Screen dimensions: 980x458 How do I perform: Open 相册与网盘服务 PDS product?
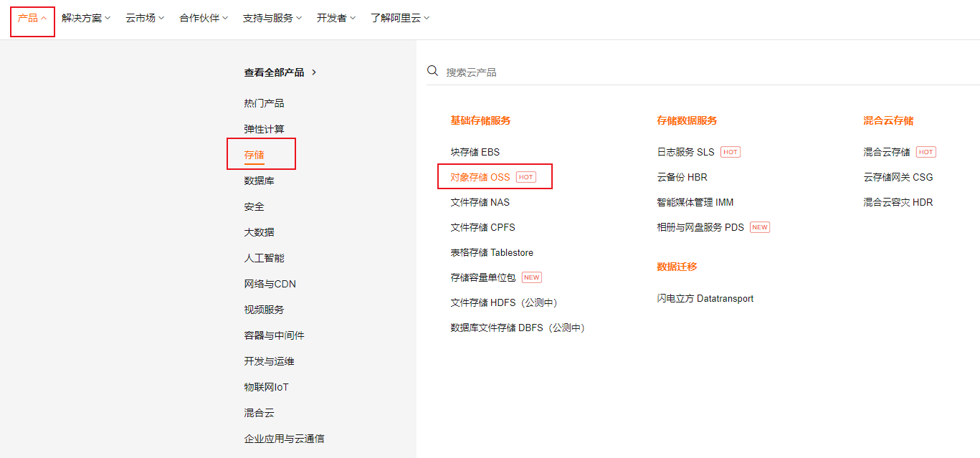[x=700, y=227]
